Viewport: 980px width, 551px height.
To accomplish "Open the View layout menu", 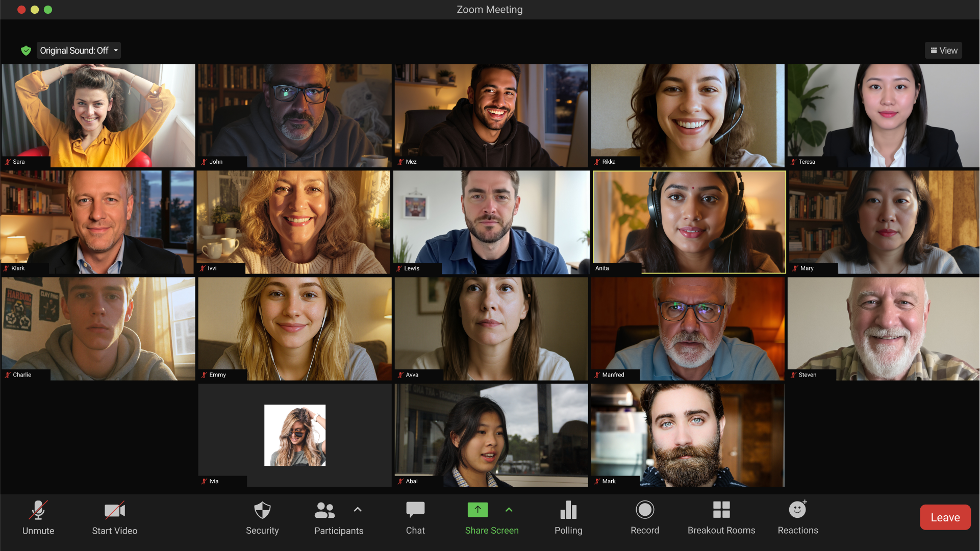I will 943,51.
